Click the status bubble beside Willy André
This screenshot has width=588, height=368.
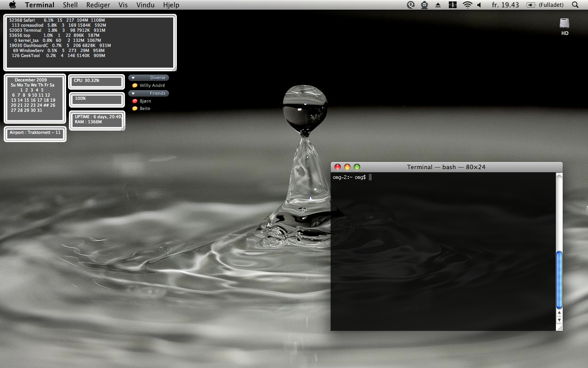coord(135,86)
